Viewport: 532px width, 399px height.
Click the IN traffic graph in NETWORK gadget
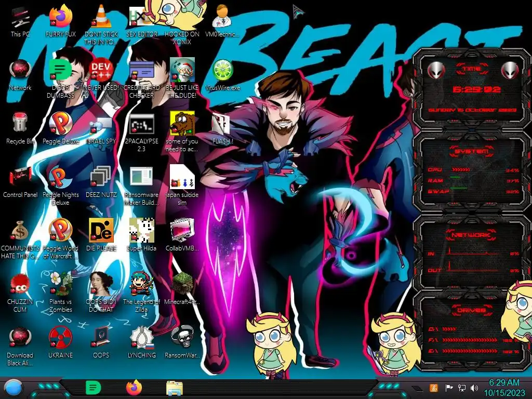(474, 251)
